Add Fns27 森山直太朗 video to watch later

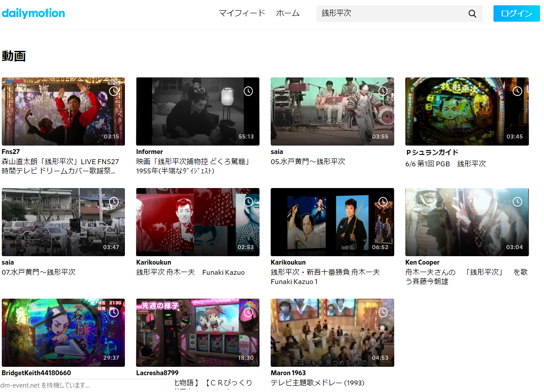click(114, 91)
